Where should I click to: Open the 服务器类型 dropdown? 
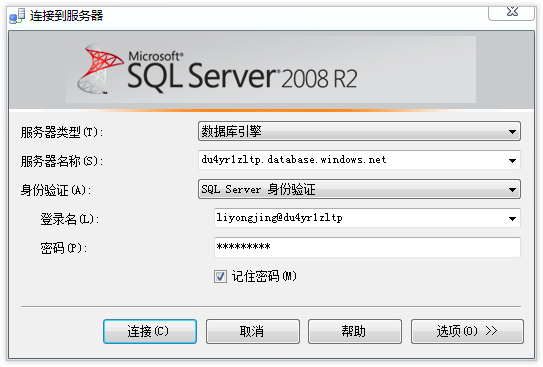359,131
